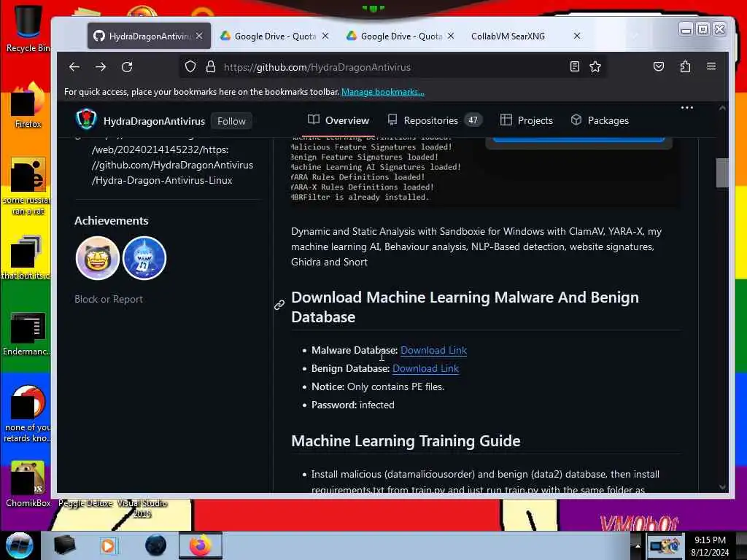Open the taskbar clock showing 9:15 PM
This screenshot has width=747, height=560.
pos(710,545)
